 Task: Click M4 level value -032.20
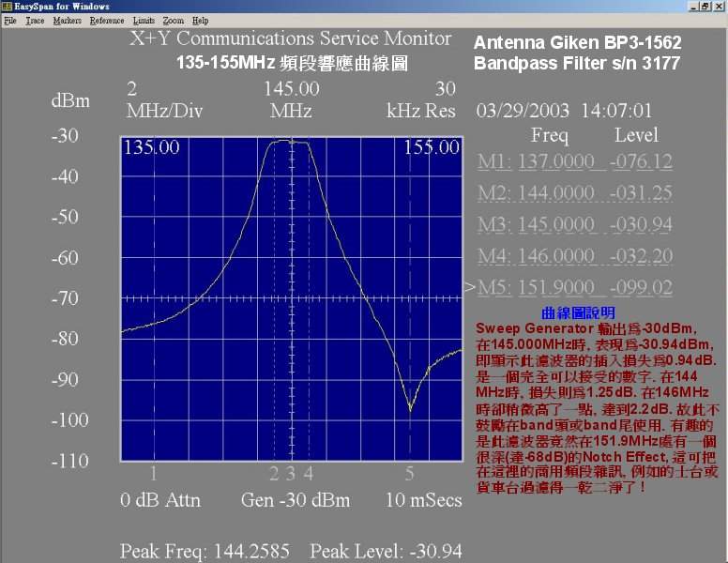click(641, 256)
